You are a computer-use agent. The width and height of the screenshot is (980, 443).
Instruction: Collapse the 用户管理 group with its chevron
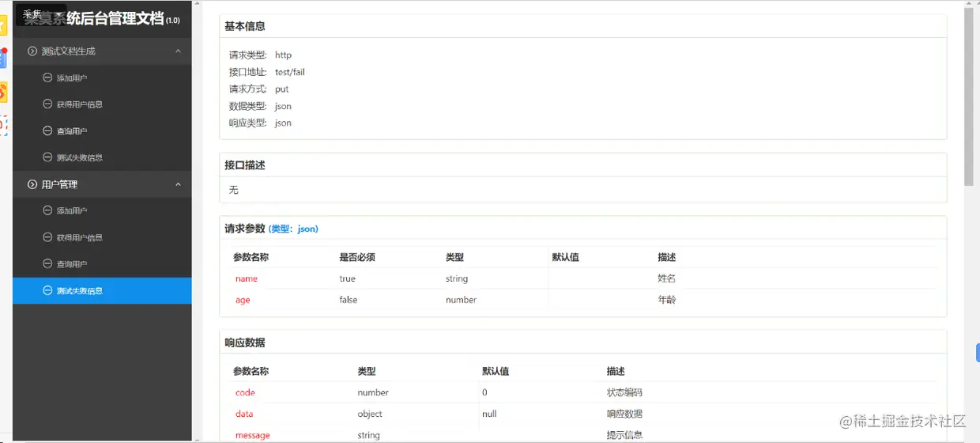(x=178, y=184)
